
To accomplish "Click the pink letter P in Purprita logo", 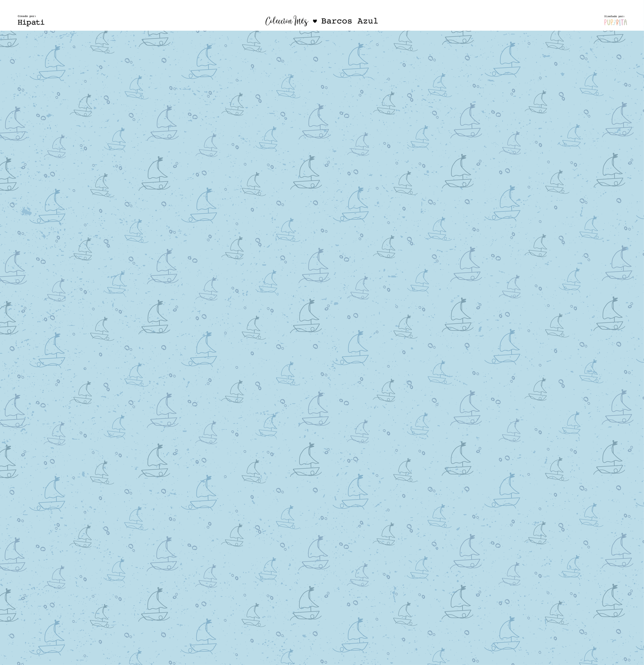I will point(606,22).
